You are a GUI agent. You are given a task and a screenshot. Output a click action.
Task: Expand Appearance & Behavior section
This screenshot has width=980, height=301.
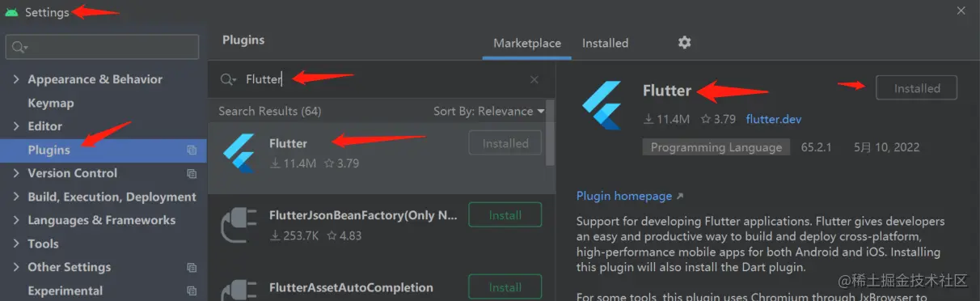point(16,79)
